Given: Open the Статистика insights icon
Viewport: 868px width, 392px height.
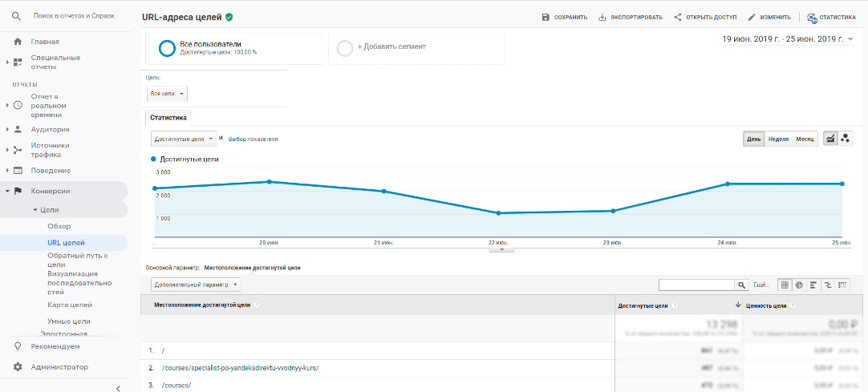Looking at the screenshot, I should coord(812,17).
